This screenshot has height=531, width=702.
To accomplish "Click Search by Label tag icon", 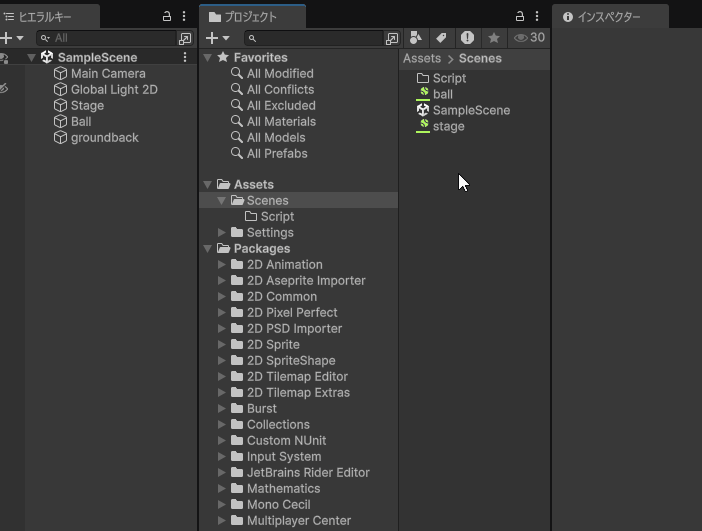I will coord(441,38).
